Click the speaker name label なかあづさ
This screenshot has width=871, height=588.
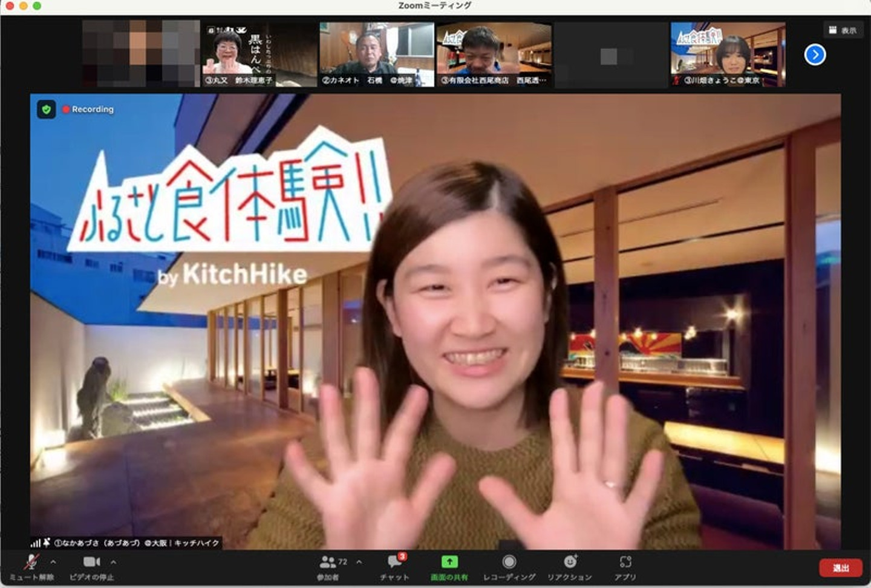pyautogui.click(x=126, y=543)
